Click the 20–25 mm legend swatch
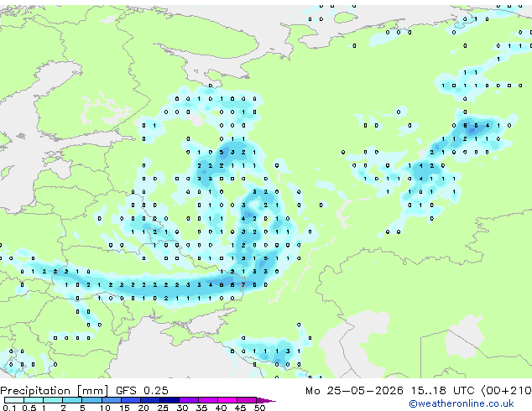The image size is (532, 411). point(149,400)
